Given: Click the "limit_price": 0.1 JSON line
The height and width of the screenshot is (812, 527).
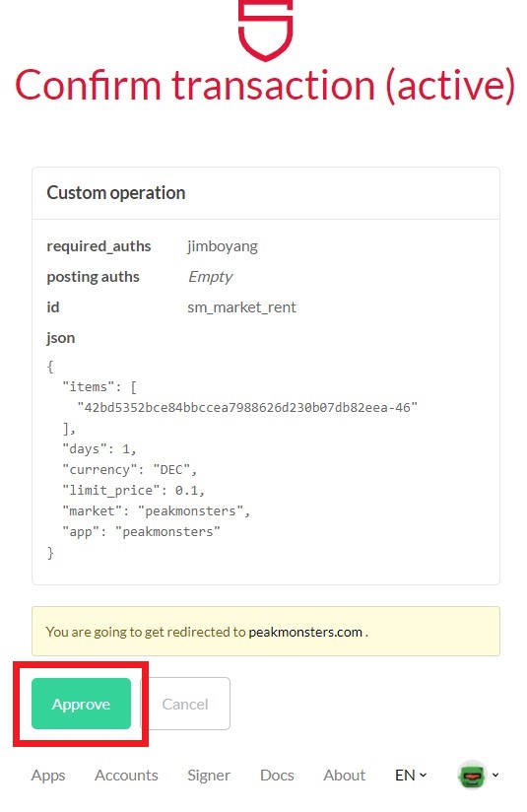Looking at the screenshot, I should (134, 491).
